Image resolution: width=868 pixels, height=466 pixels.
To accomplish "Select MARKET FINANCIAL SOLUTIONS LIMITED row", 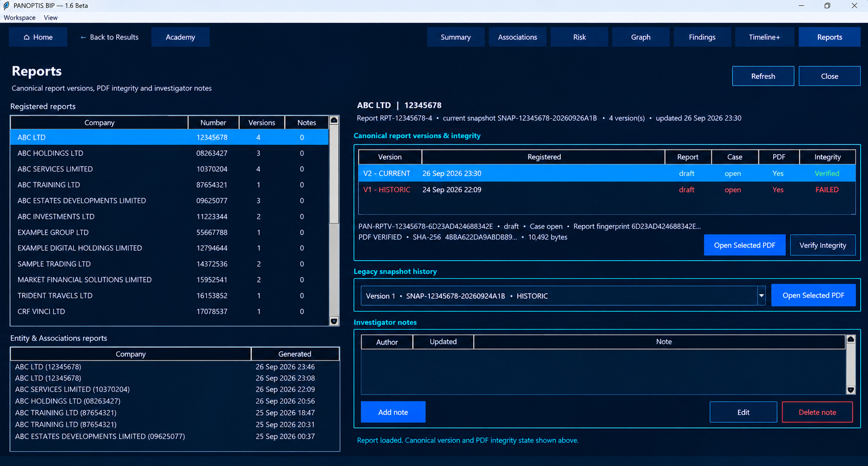I will [x=170, y=280].
